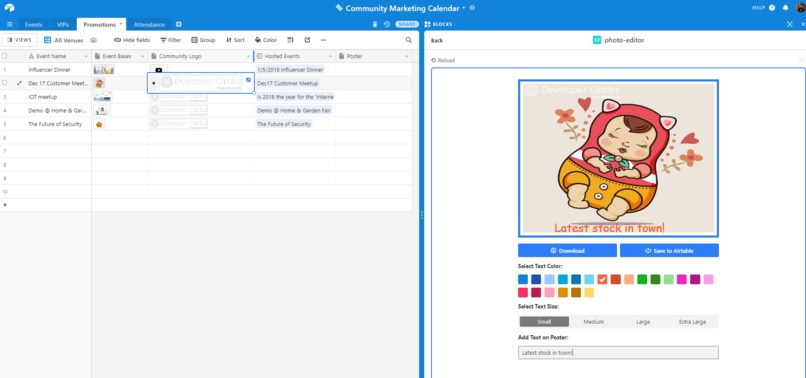Click the baby poster preview image
This screenshot has width=806, height=378.
click(618, 158)
